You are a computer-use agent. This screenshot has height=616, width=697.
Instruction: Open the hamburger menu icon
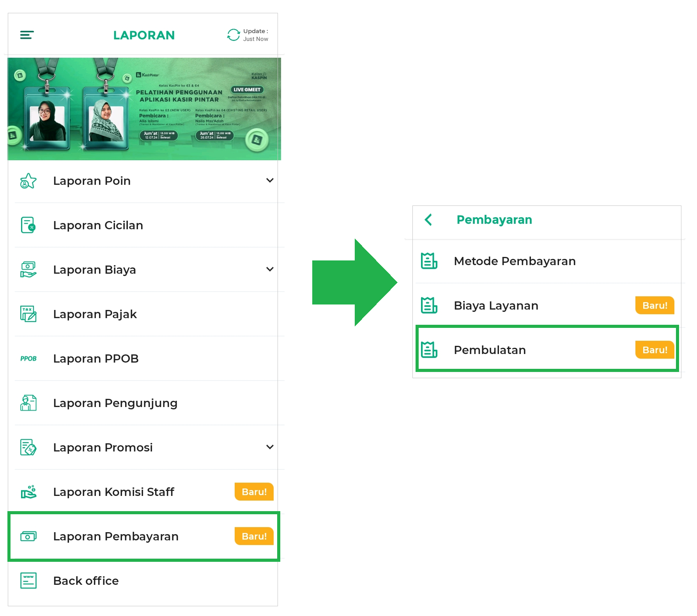click(x=27, y=35)
